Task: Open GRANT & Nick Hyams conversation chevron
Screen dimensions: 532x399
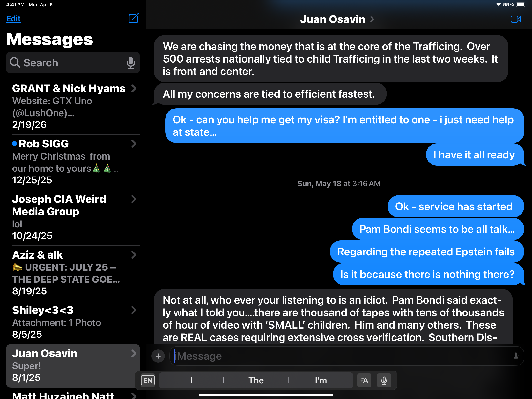Action: [134, 89]
